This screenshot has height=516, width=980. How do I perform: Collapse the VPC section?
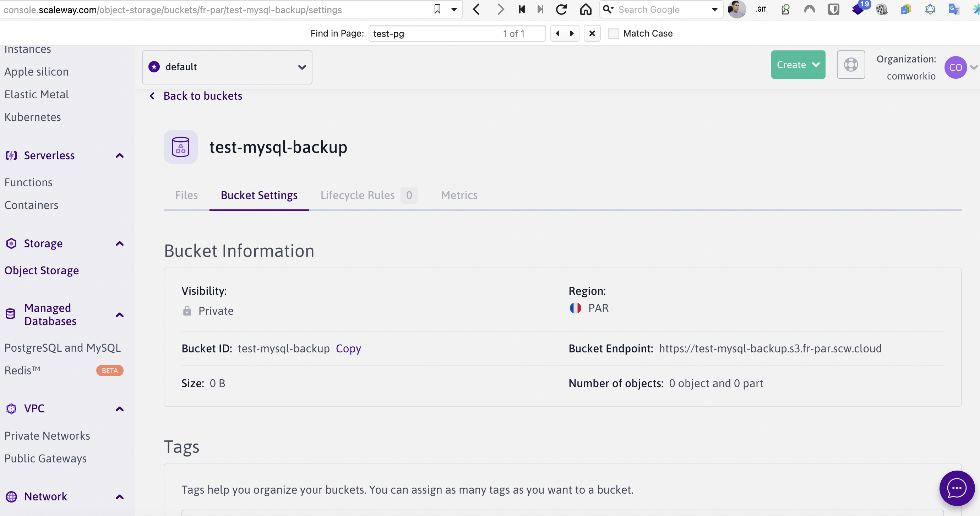pyautogui.click(x=119, y=409)
